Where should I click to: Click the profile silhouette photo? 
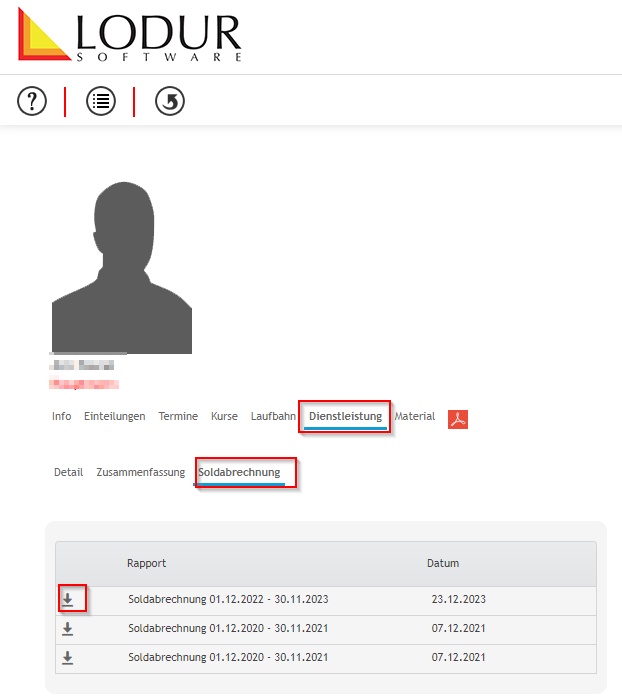[121, 265]
